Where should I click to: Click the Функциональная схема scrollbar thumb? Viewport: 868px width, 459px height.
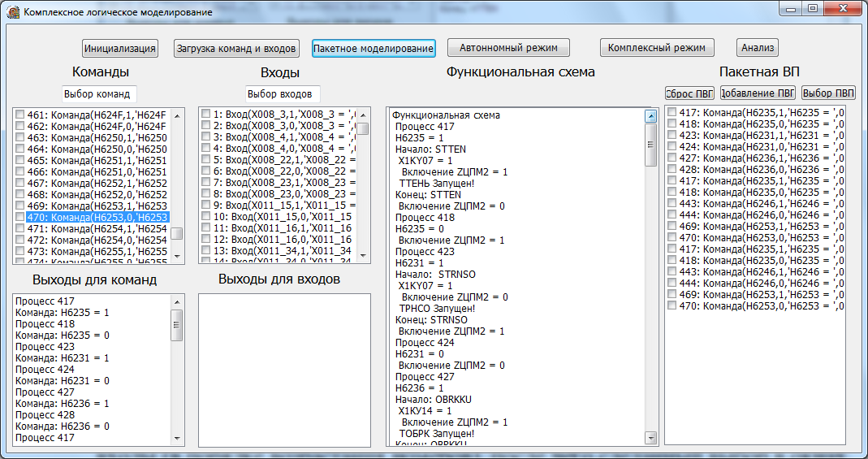[x=651, y=144]
